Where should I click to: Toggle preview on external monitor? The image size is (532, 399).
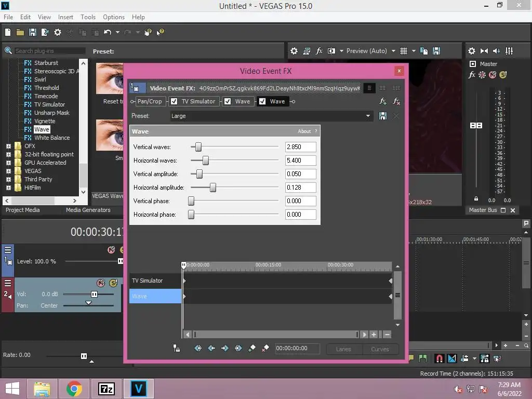click(307, 51)
